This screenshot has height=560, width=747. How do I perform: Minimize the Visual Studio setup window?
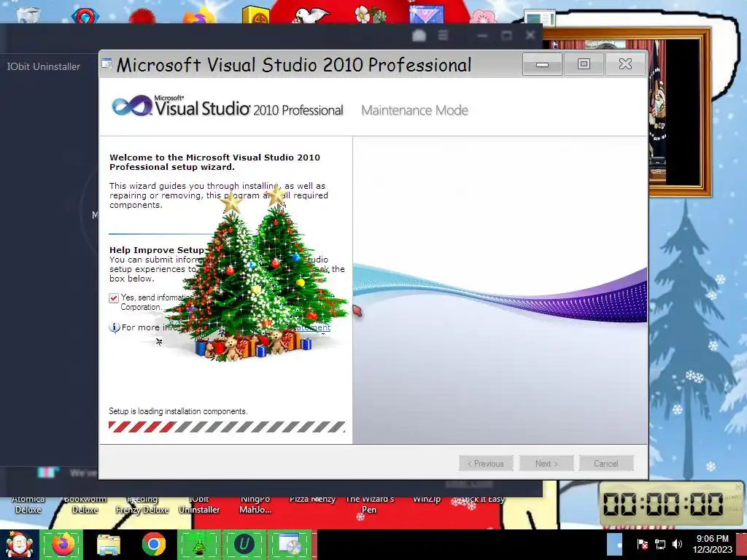click(542, 64)
